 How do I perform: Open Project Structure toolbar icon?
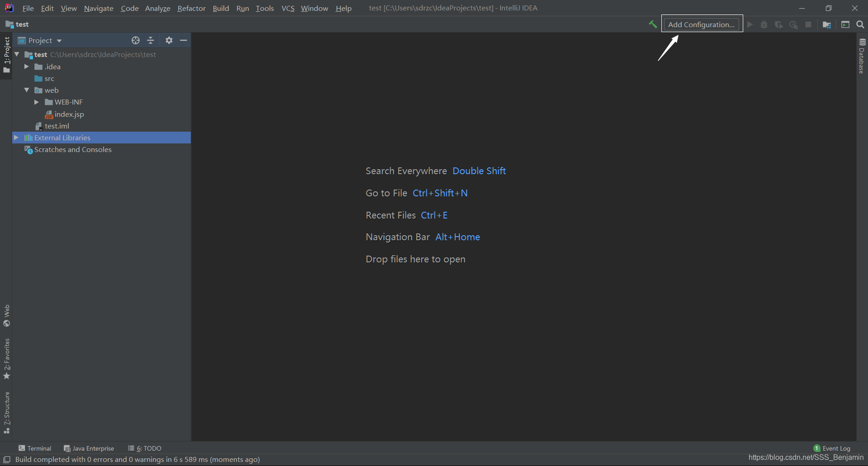[827, 24]
